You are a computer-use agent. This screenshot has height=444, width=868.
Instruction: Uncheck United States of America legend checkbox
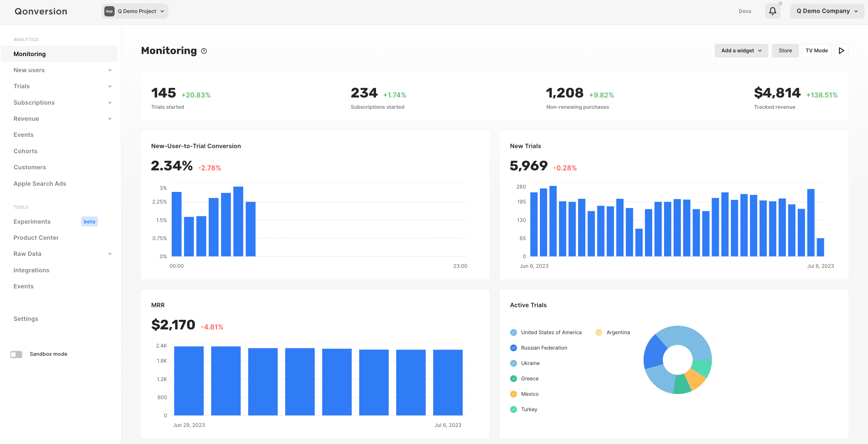click(513, 332)
